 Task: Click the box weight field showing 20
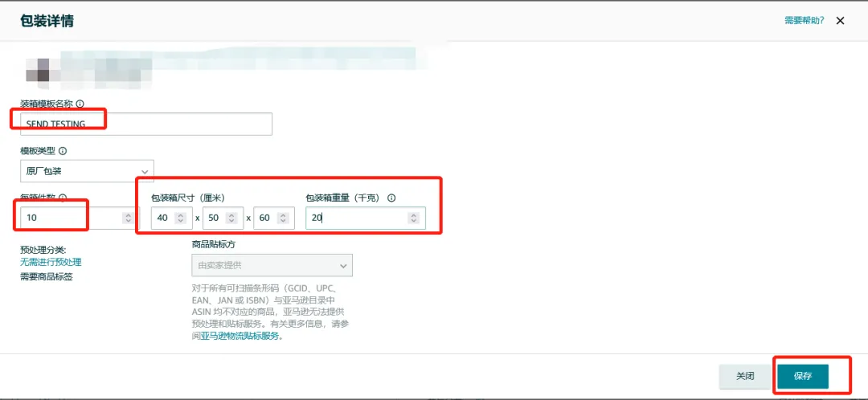(x=366, y=218)
